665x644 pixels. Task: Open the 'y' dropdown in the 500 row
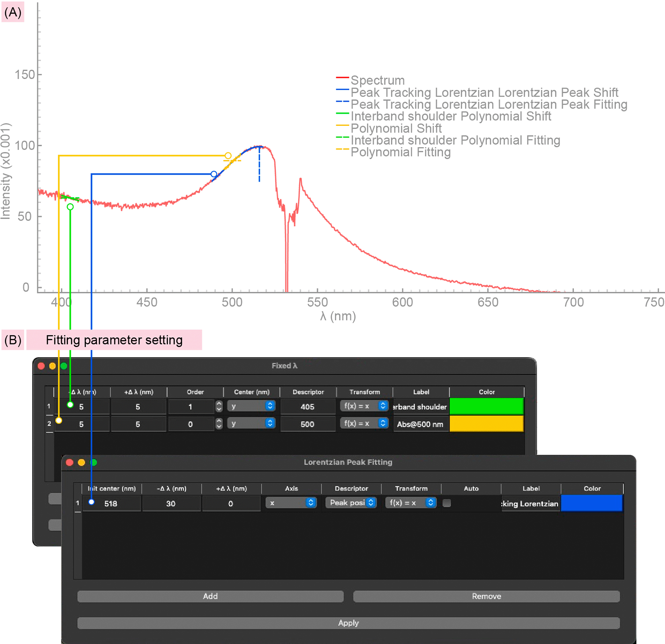[251, 423]
